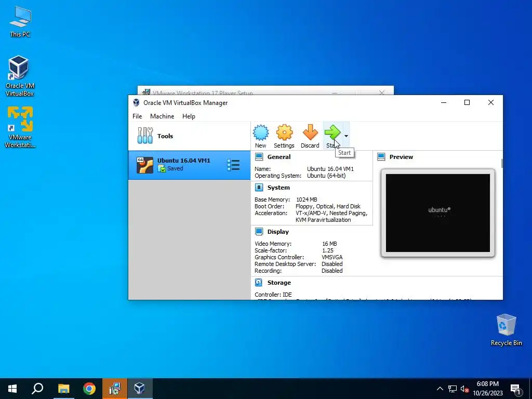Image resolution: width=532 pixels, height=399 pixels.
Task: Open the Ubuntu VM list-menu icon
Action: pyautogui.click(x=233, y=165)
